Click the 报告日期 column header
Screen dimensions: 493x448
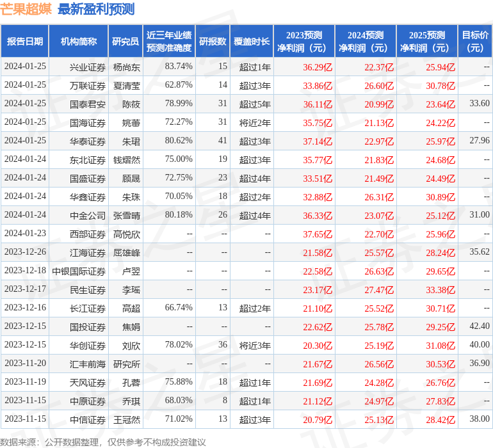[x=24, y=41]
